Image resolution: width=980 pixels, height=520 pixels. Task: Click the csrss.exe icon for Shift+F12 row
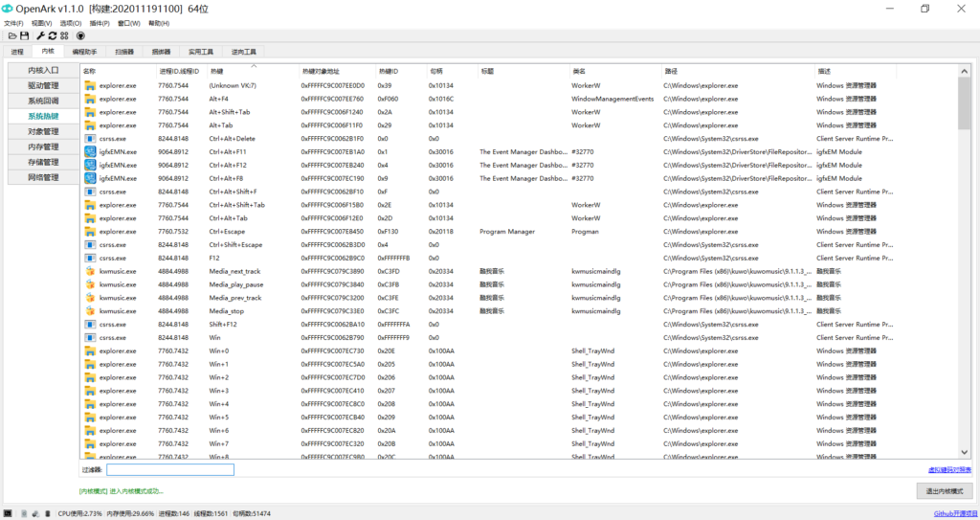click(x=90, y=324)
